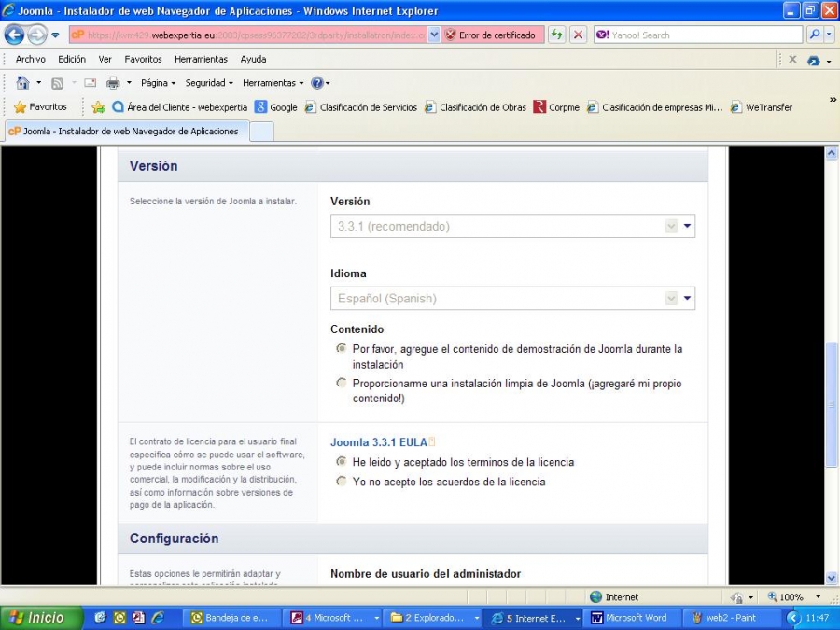Open the Joomla 3.3.1 EULA link
Image resolution: width=840 pixels, height=630 pixels.
tap(379, 442)
